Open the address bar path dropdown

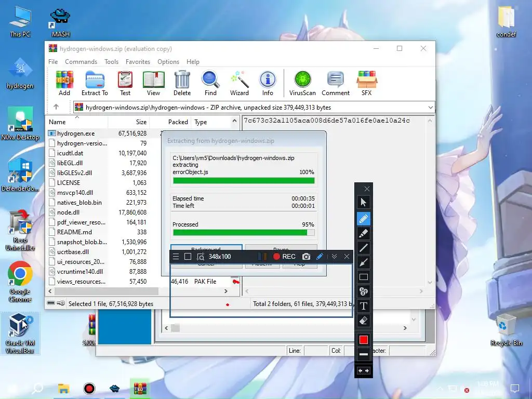click(430, 108)
